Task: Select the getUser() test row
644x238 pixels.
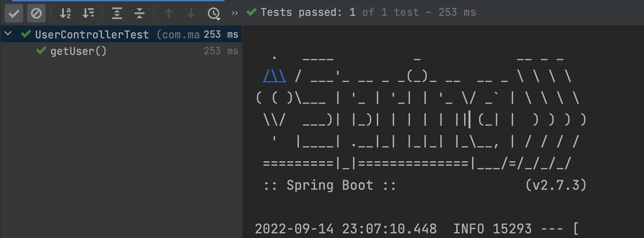Action: click(x=121, y=51)
